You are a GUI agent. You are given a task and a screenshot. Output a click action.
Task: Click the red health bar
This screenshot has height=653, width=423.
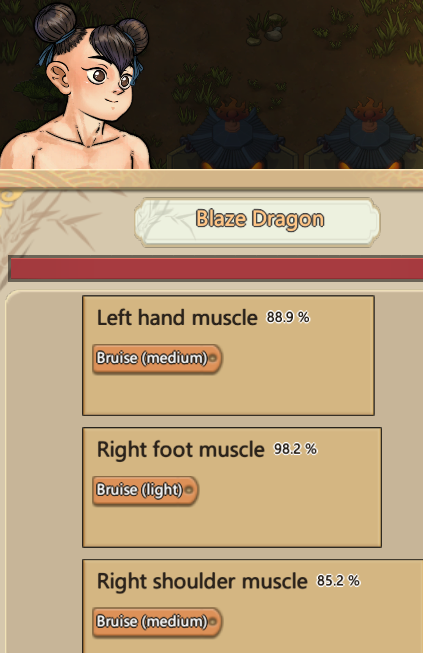point(216,269)
